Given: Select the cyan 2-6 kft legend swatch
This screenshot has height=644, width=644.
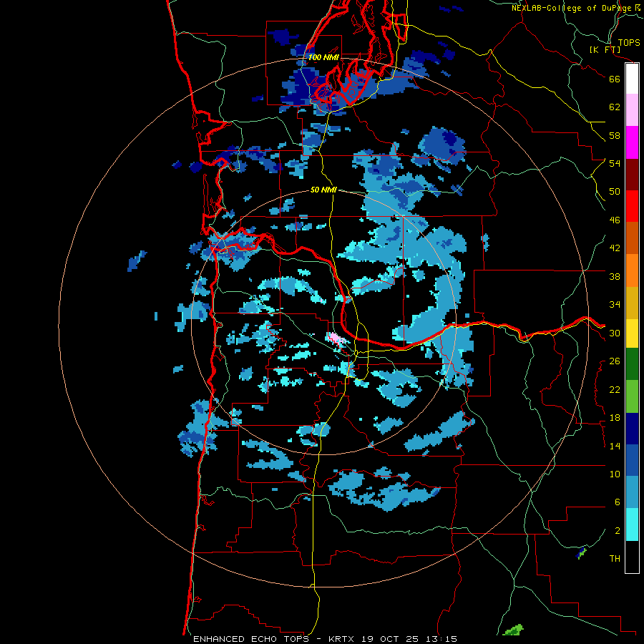Looking at the screenshot, I should point(632,525).
